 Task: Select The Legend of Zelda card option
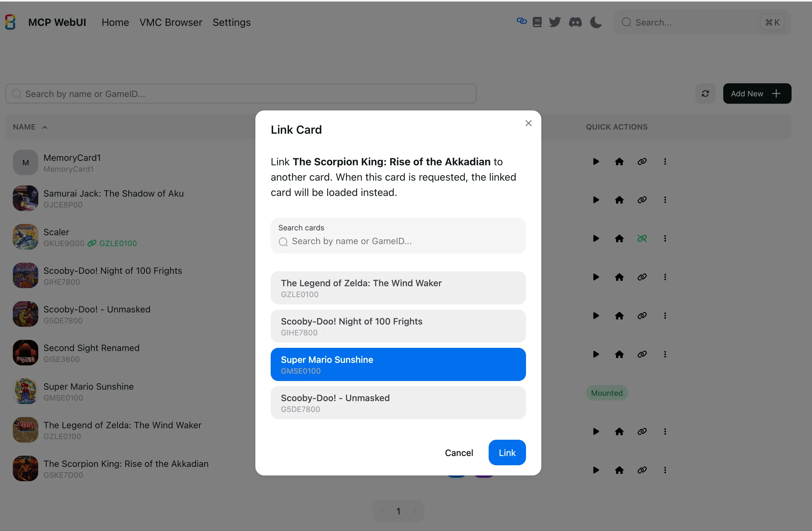tap(398, 288)
